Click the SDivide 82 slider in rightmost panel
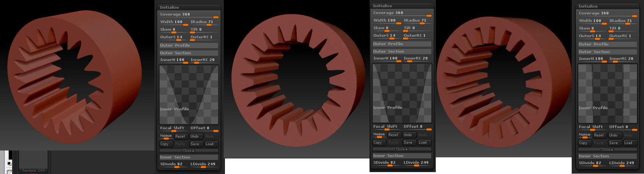Image resolution: width=644 pixels, height=174 pixels. (x=591, y=163)
